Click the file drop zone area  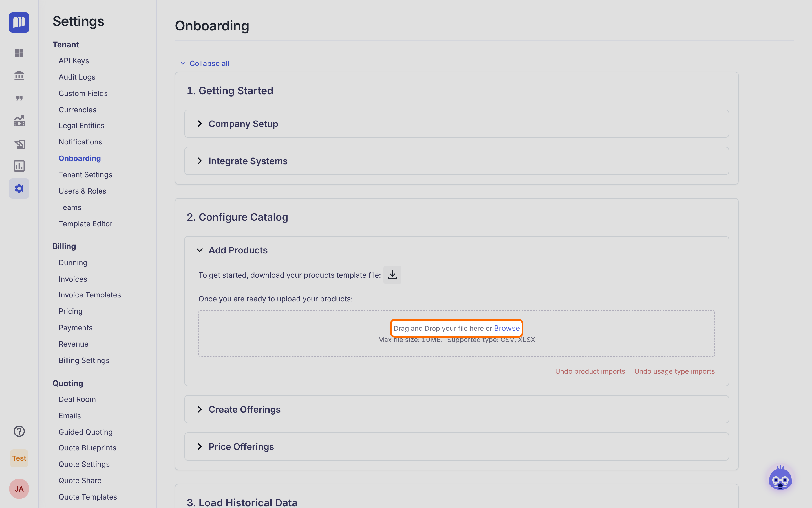click(x=456, y=334)
